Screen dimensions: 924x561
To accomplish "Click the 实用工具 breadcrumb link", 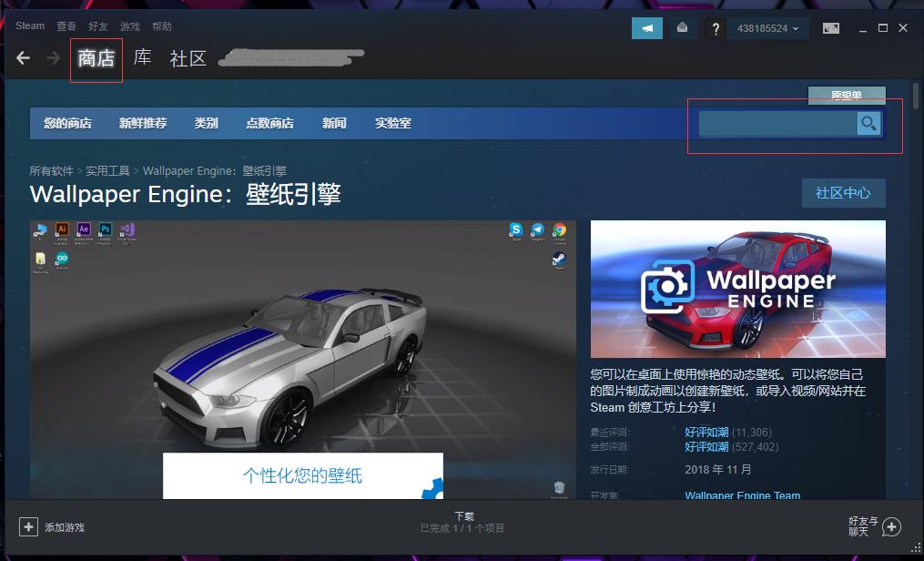I will pos(107,171).
